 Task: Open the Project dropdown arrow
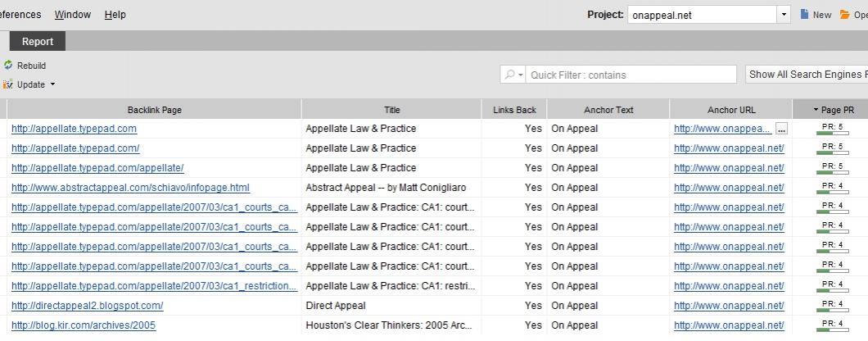(784, 15)
